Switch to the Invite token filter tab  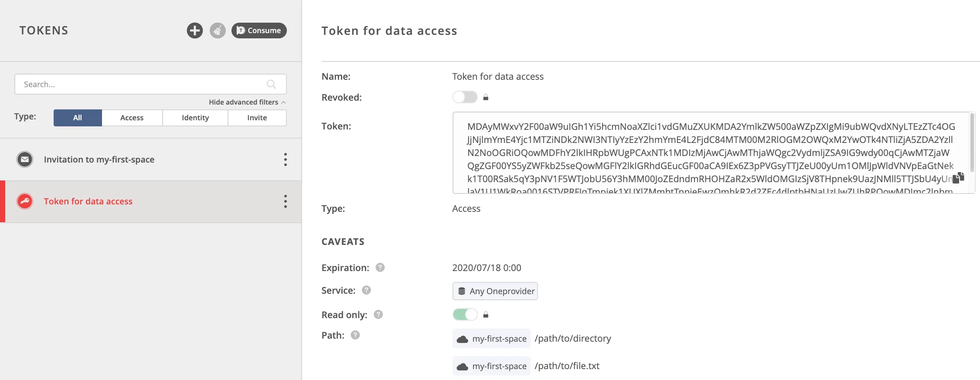[257, 117]
